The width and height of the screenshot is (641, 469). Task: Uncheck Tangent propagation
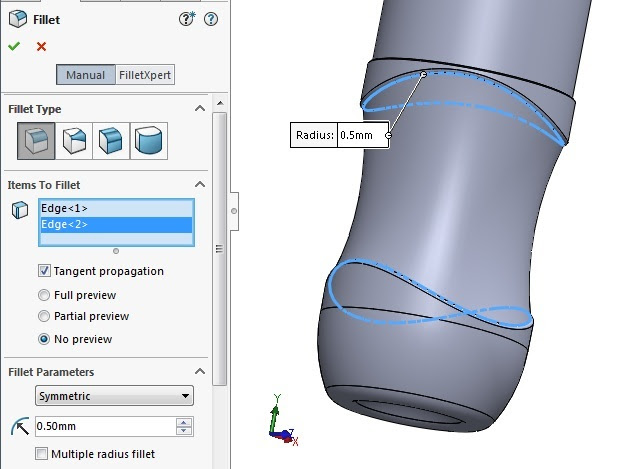coord(44,271)
